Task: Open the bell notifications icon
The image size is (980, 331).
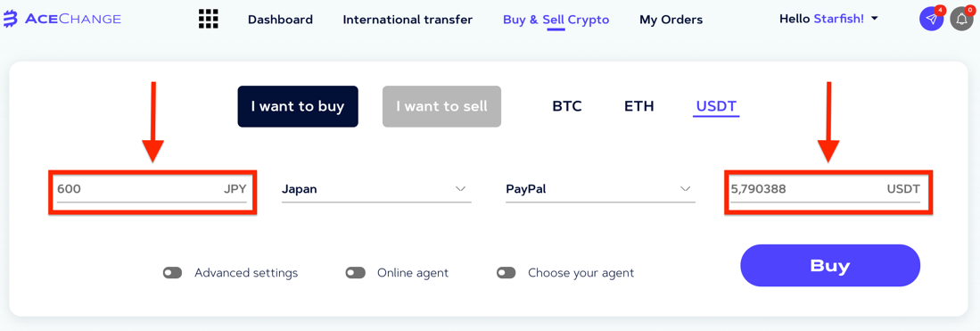Action: coord(962,20)
